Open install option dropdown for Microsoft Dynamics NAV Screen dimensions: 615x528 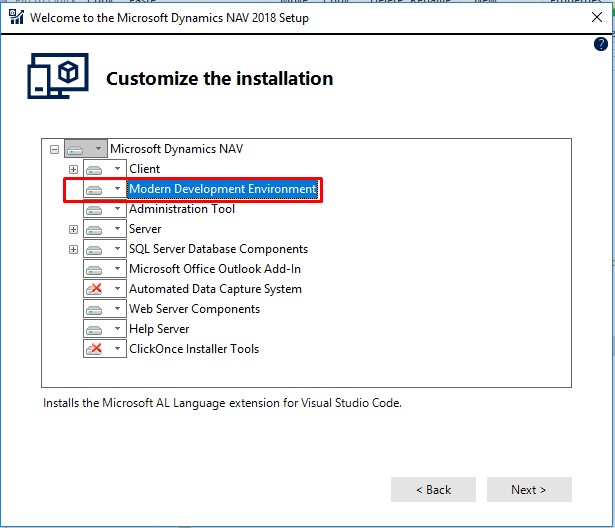[86, 149]
